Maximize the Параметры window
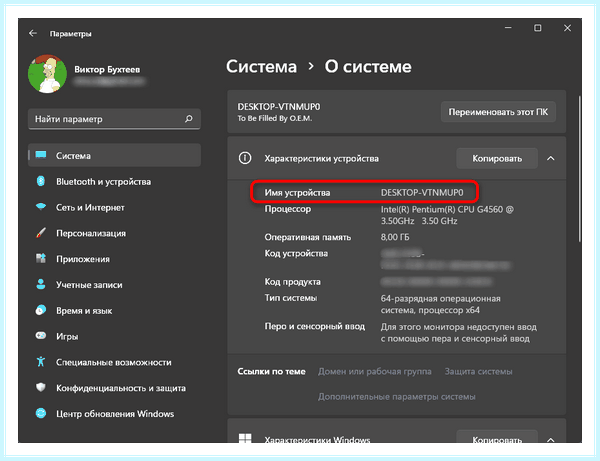This screenshot has height=461, width=600. (x=538, y=28)
